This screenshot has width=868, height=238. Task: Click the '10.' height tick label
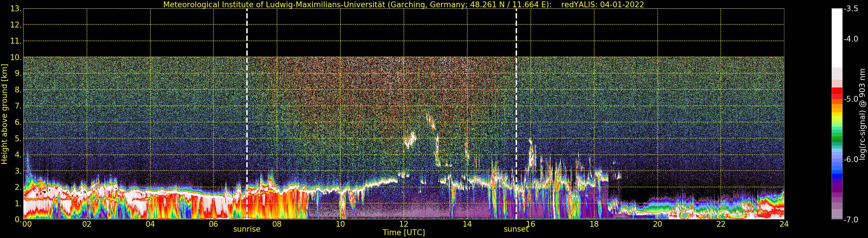coord(16,57)
